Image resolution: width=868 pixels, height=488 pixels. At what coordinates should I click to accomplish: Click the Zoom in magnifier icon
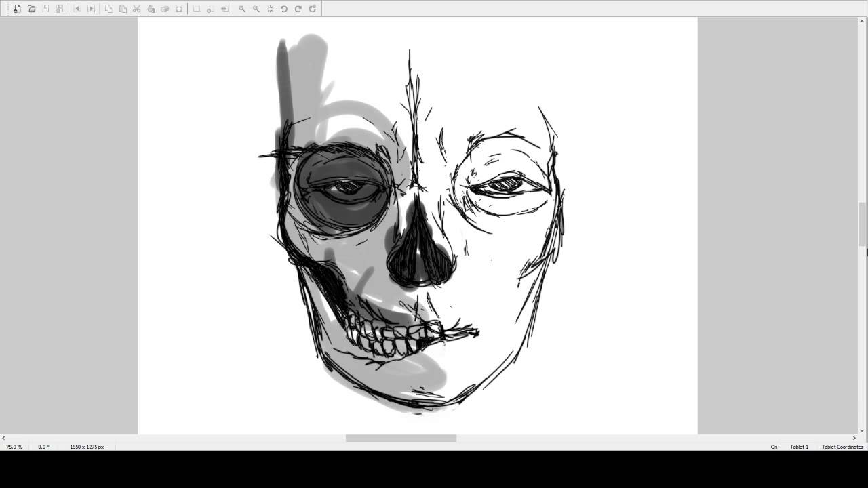(x=242, y=9)
